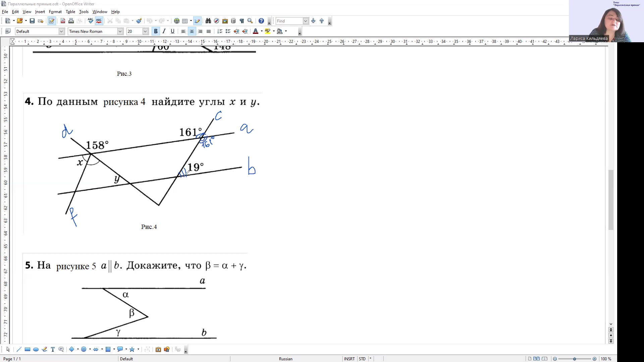Click the Print icon in toolbar

70,21
